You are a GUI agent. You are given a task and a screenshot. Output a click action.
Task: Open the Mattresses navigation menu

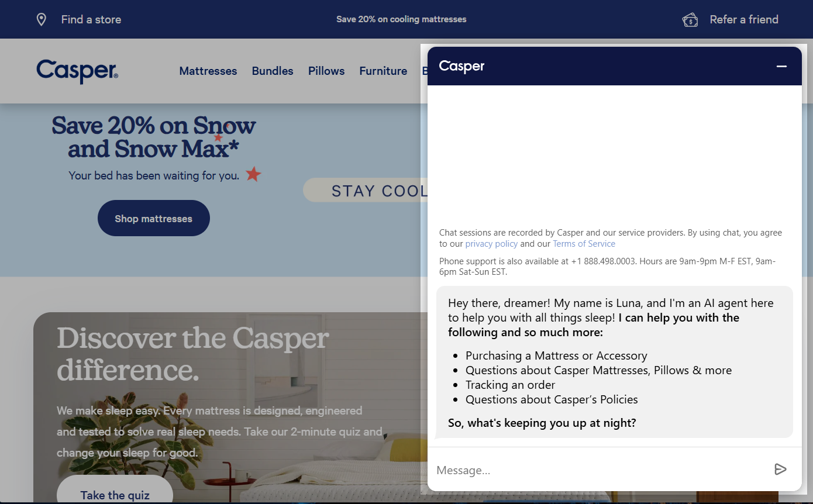tap(208, 71)
